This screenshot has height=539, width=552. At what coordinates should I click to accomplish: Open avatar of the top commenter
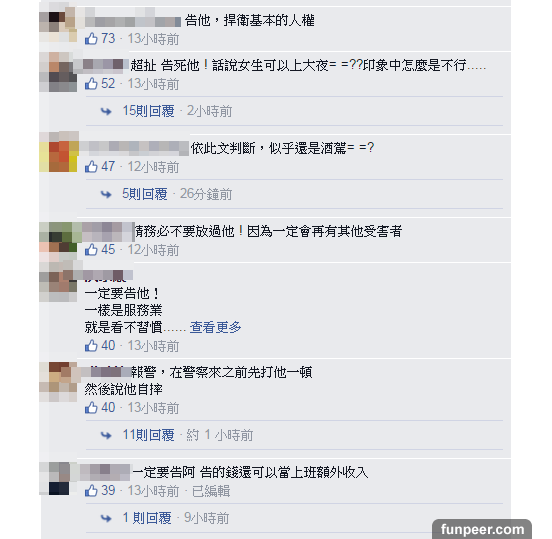pyautogui.click(x=58, y=24)
